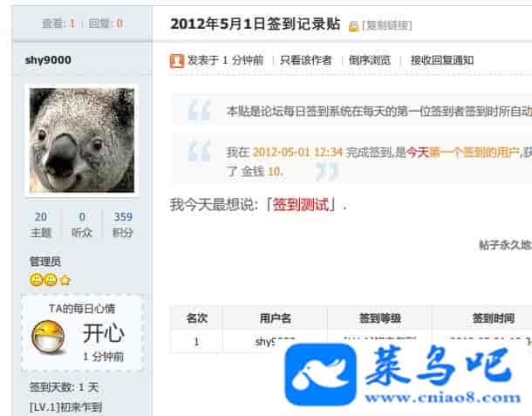Switch to 倒序浏览 reverse order view
The height and width of the screenshot is (416, 532).
370,60
